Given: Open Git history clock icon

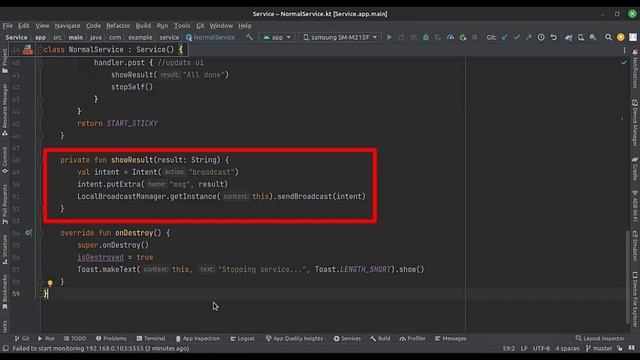Looking at the screenshot, I should [x=541, y=37].
